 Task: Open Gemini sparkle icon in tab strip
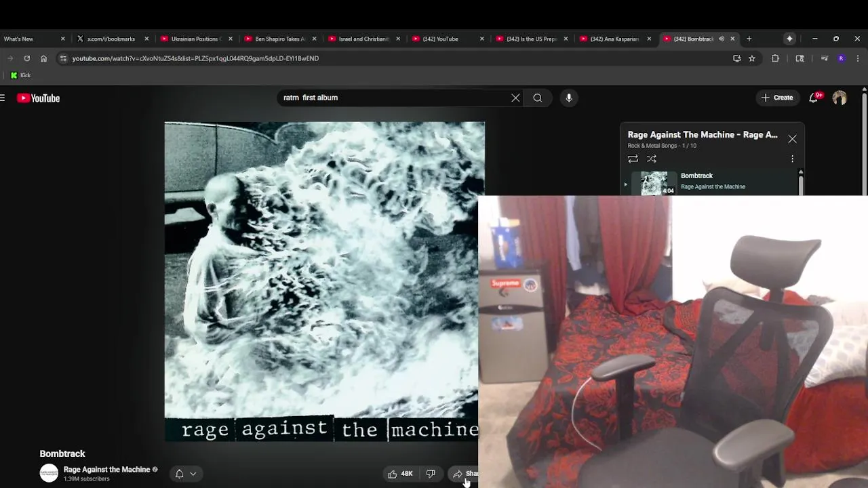tap(789, 39)
